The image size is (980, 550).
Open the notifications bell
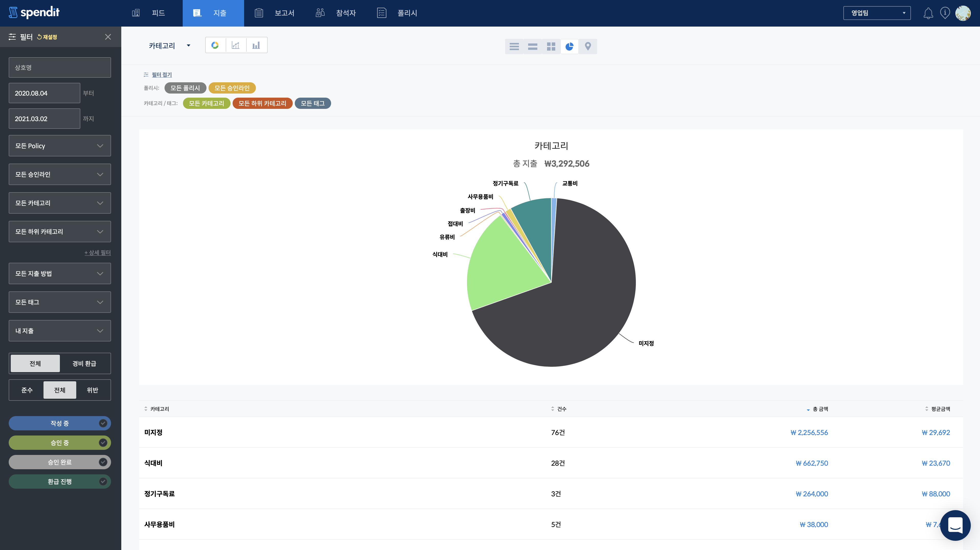pos(928,13)
